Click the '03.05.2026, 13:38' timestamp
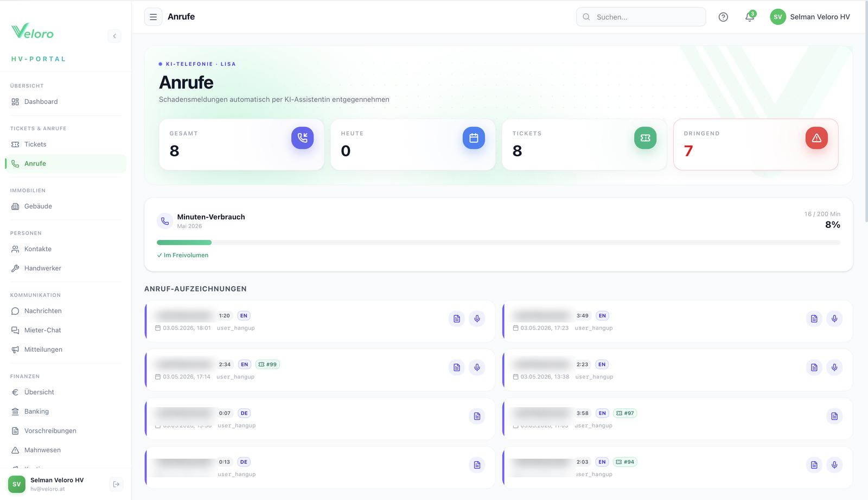 tap(545, 377)
